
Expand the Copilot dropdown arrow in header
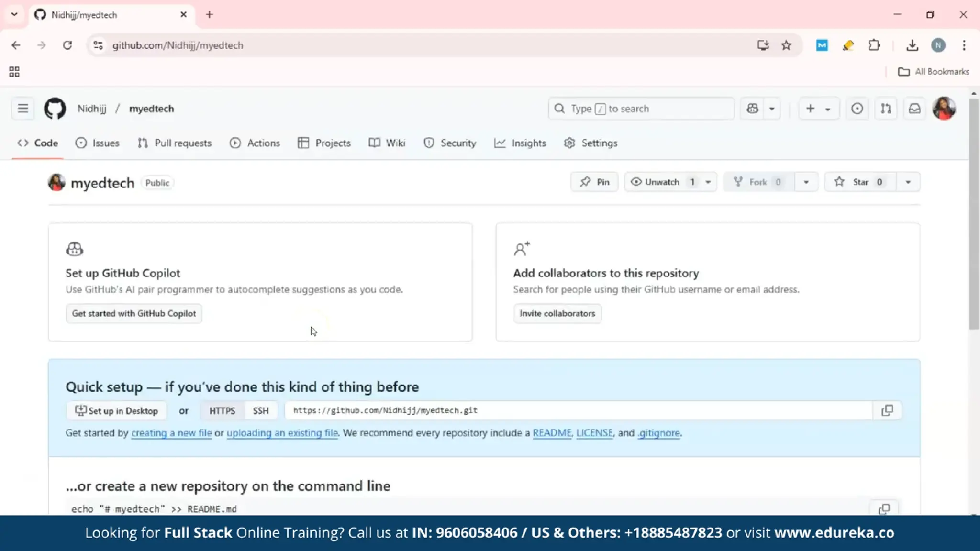(772, 109)
